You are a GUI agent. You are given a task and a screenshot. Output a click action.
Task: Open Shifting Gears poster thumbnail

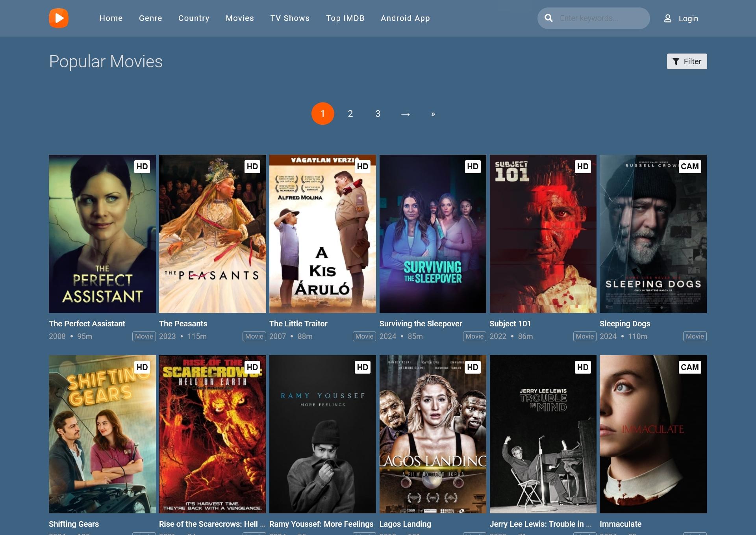pyautogui.click(x=102, y=434)
